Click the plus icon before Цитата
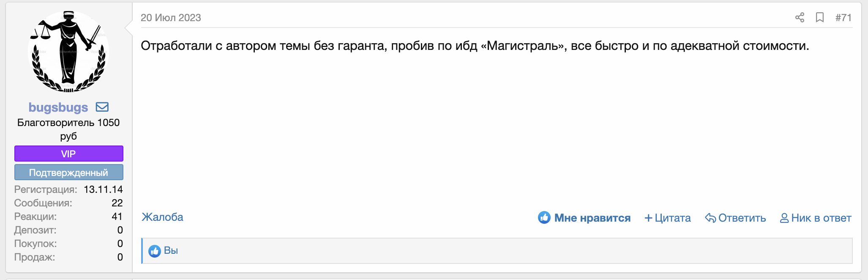The height and width of the screenshot is (280, 868). [x=648, y=218]
